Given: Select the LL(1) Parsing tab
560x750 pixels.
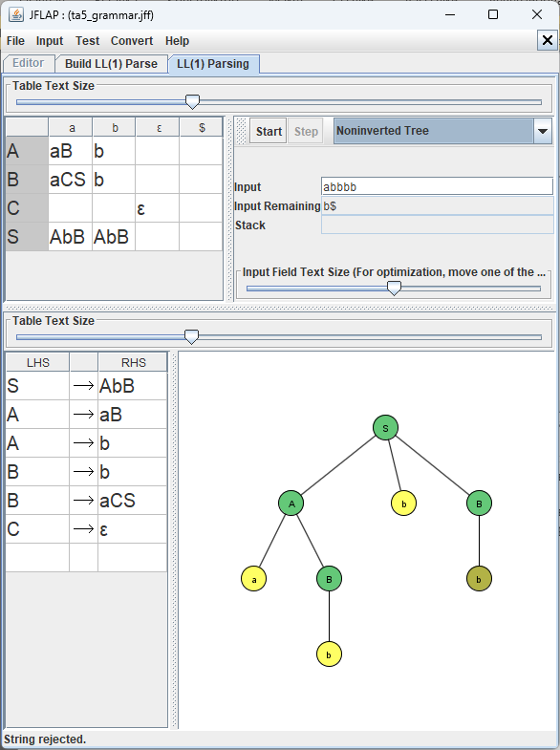Looking at the screenshot, I should 213,64.
